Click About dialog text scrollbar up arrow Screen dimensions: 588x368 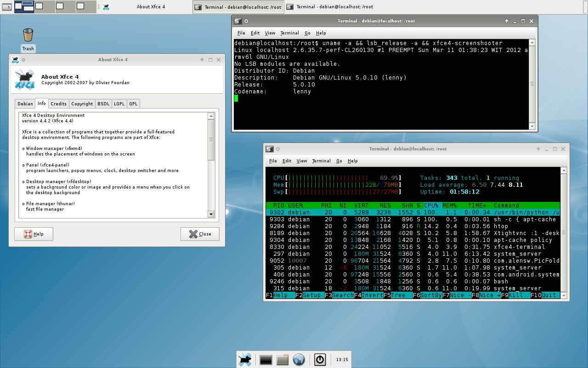click(x=211, y=115)
